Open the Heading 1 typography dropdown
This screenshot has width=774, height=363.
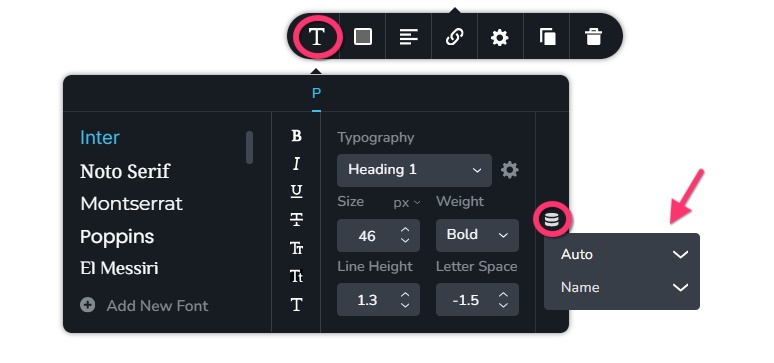click(414, 170)
